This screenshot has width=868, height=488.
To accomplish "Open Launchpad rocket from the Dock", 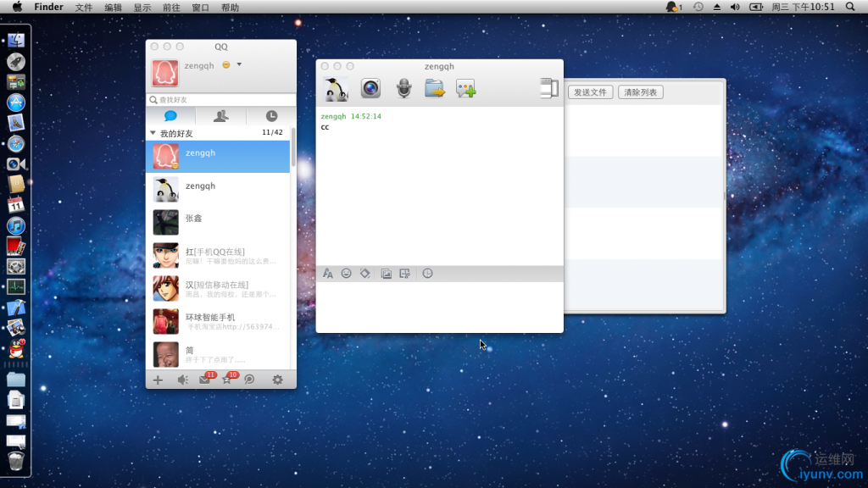I will tap(16, 61).
